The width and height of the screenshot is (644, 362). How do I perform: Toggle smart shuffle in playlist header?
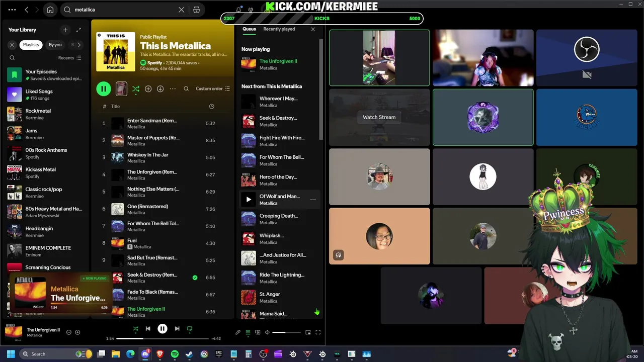click(x=135, y=88)
